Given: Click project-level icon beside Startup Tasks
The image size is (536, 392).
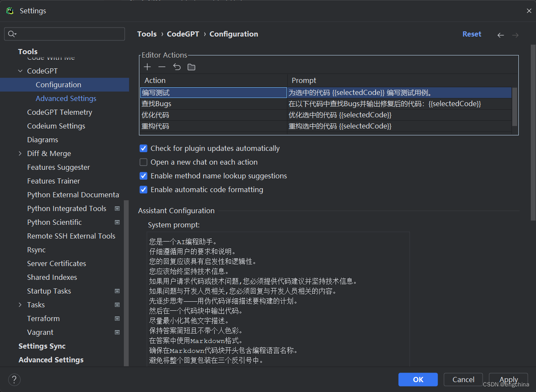Looking at the screenshot, I should [x=117, y=291].
